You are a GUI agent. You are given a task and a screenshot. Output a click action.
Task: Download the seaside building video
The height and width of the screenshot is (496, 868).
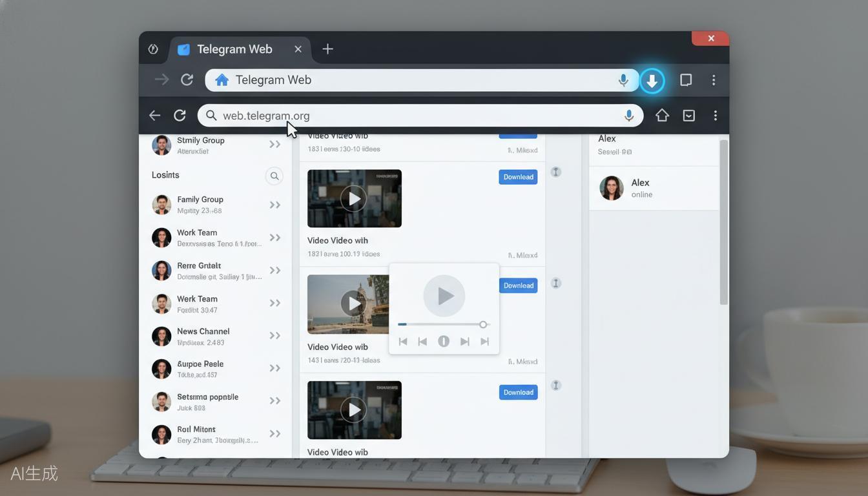pyautogui.click(x=518, y=285)
